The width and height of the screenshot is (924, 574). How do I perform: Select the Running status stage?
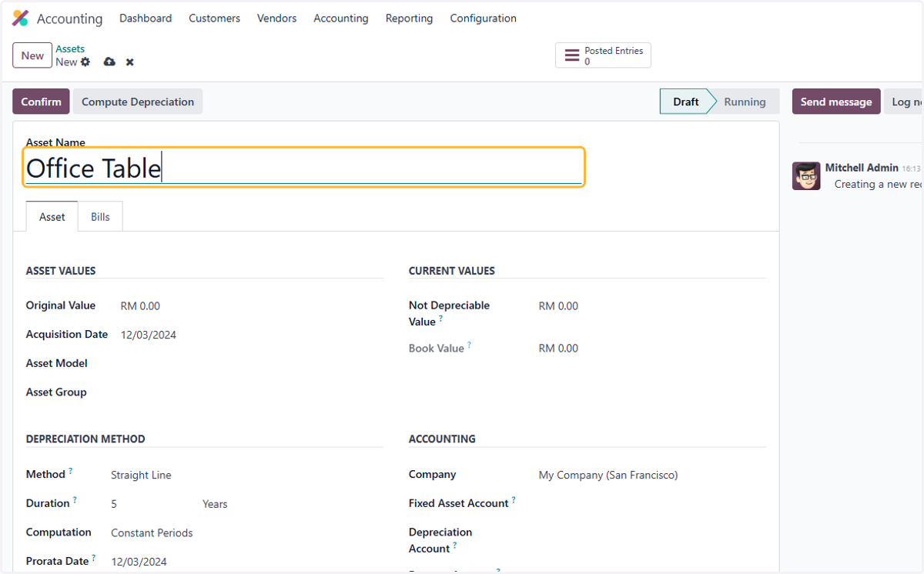point(745,102)
